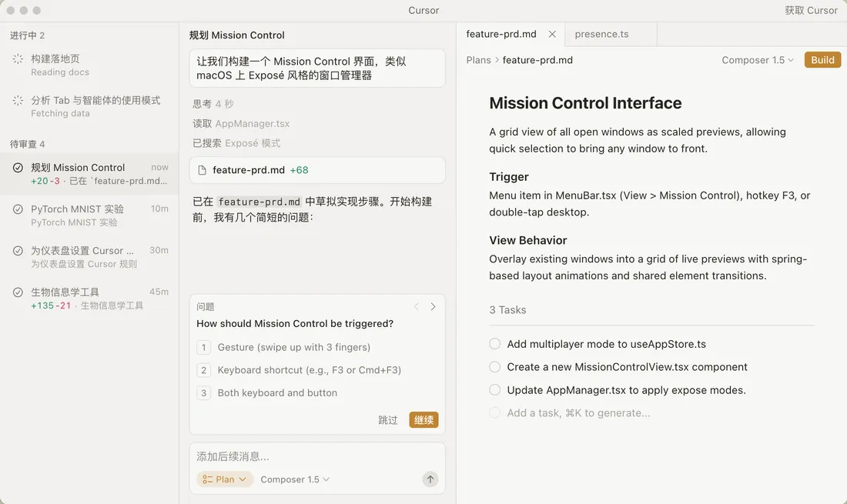847x504 pixels.
Task: Click the 添加后续消息 input field
Action: click(x=317, y=457)
